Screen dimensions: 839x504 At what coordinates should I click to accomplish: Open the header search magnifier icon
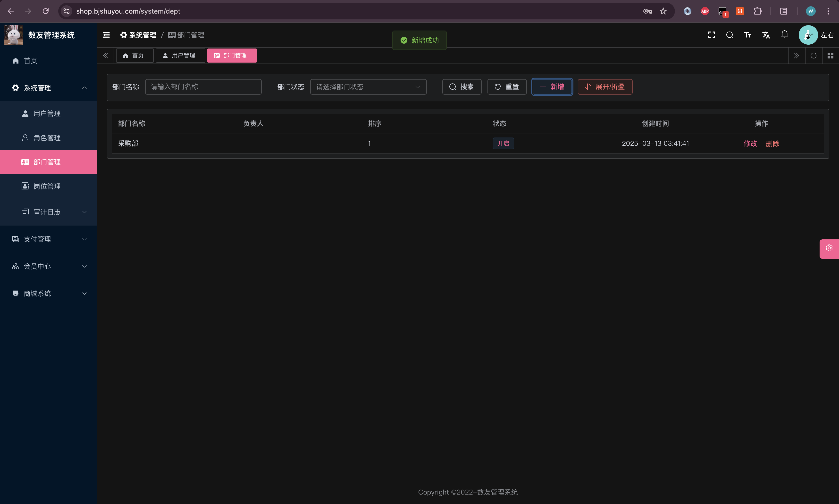point(730,35)
